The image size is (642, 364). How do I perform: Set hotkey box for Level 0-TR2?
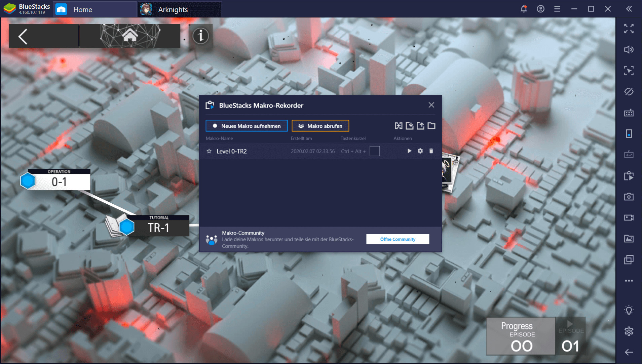(375, 151)
